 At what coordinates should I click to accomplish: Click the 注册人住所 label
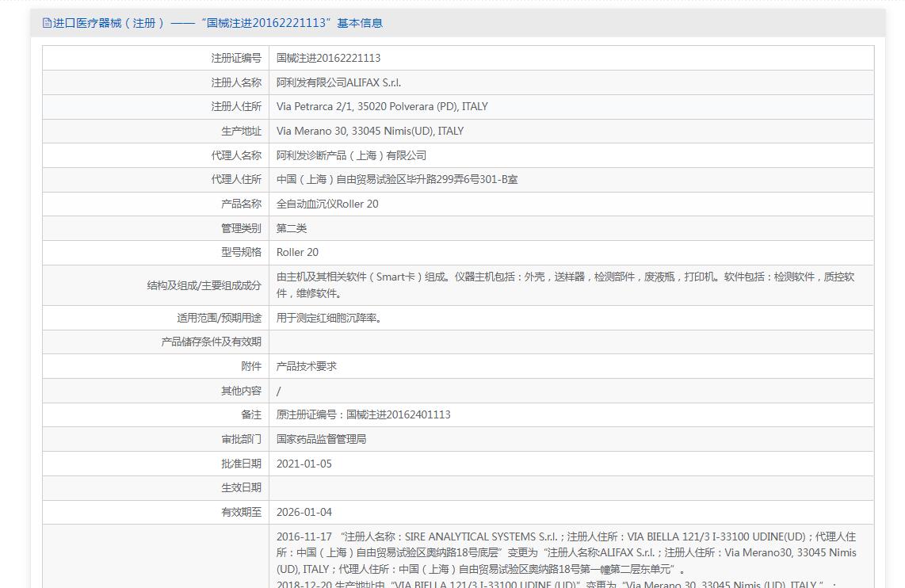236,107
